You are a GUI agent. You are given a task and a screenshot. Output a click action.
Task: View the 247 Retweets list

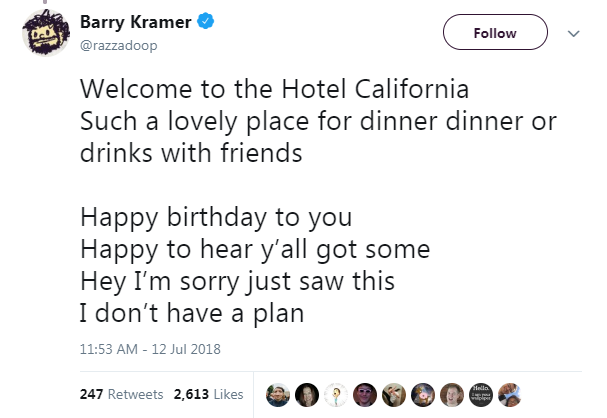pos(120,394)
